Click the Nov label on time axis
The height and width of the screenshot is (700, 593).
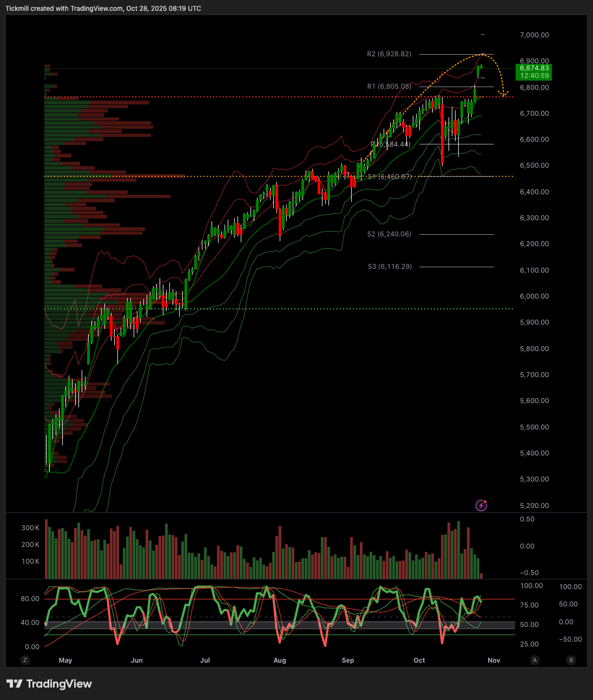point(493,661)
